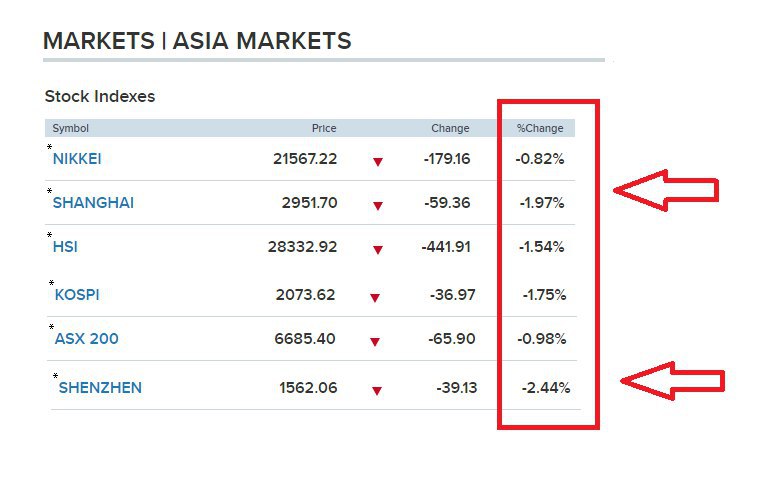The image size is (757, 483).
Task: Click the upper red annotation arrow
Action: pyautogui.click(x=666, y=190)
